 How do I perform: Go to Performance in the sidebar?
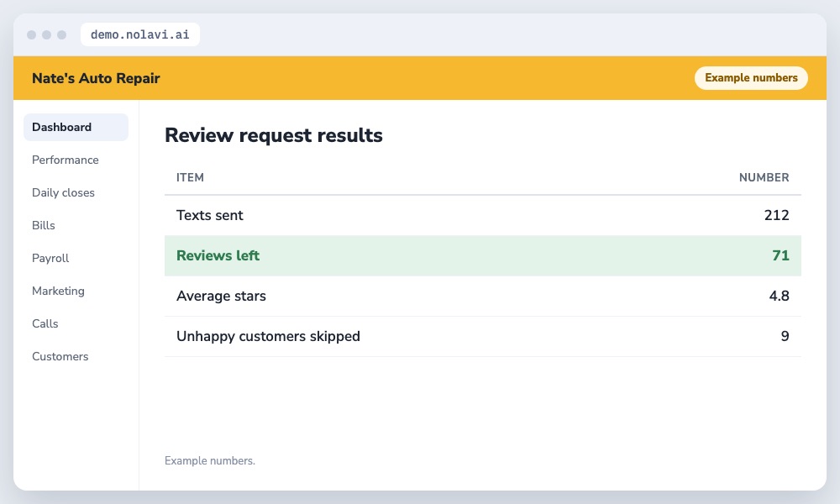click(x=66, y=160)
